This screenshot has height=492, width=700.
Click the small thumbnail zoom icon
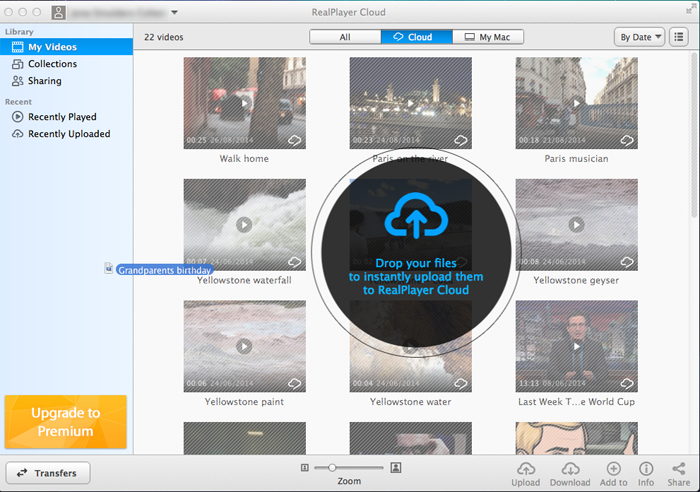305,467
